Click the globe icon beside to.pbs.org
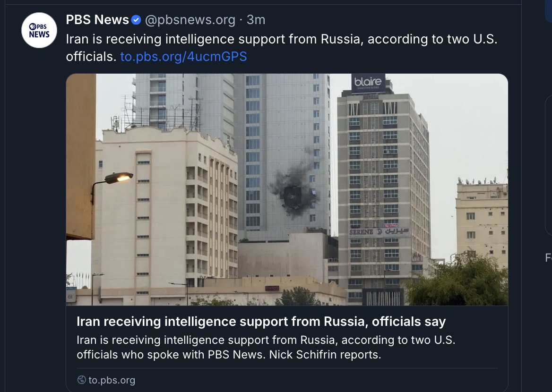Screen dimensions: 552x392 pos(81,380)
